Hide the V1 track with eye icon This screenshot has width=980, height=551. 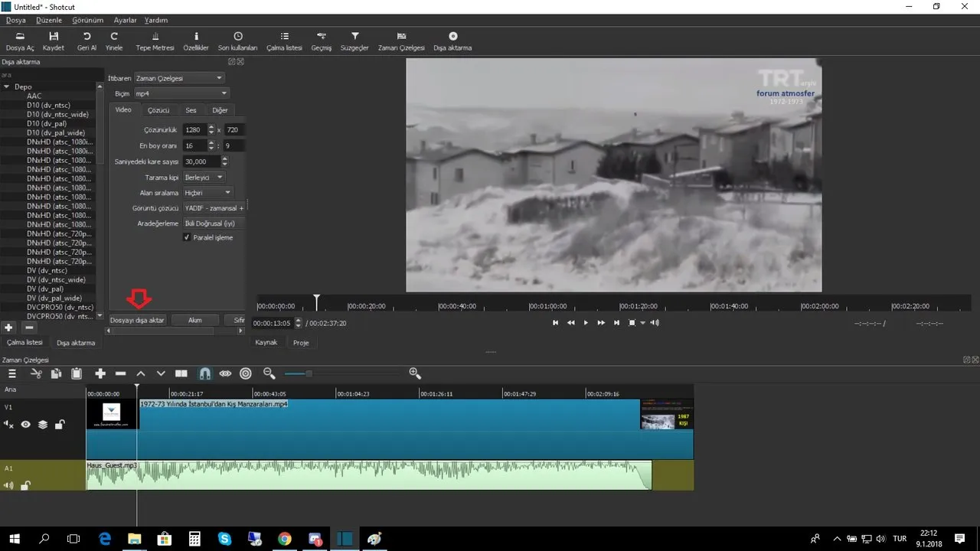click(26, 424)
